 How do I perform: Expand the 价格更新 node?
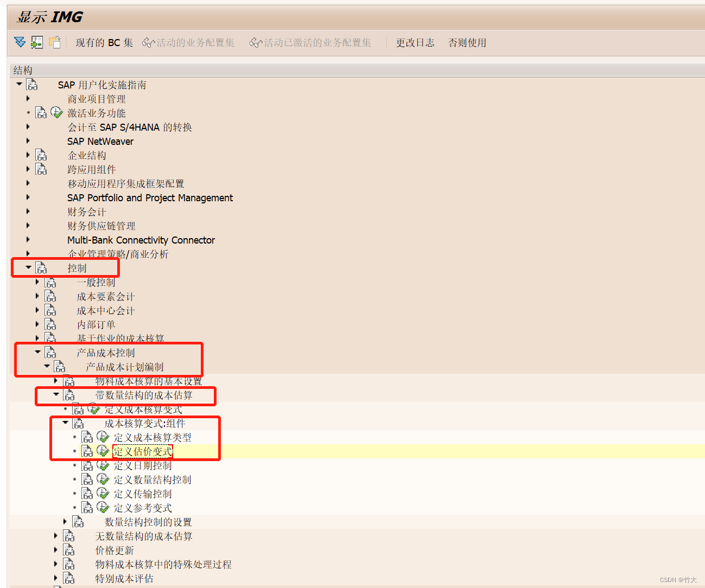tap(56, 550)
